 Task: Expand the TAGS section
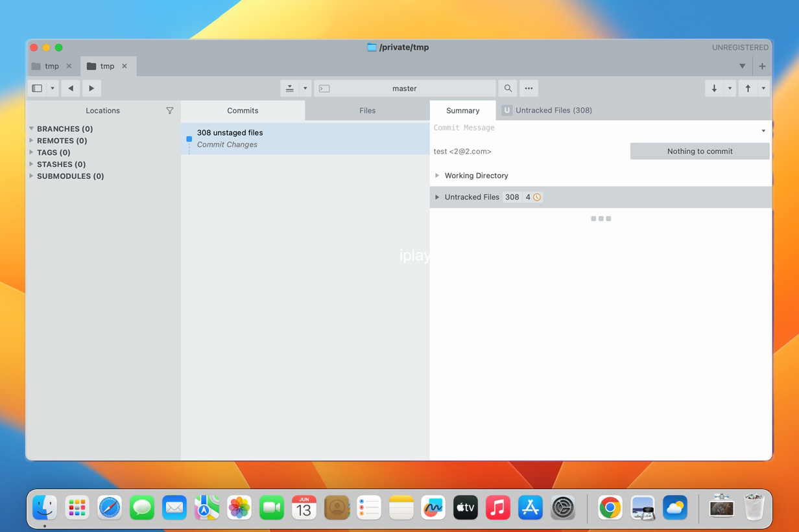(31, 152)
